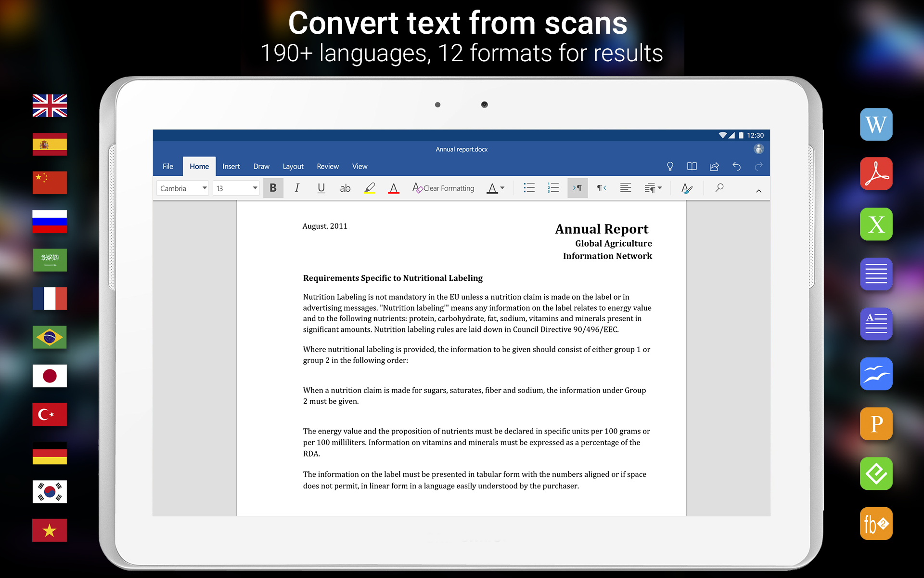
Task: Click the Vietnam flag
Action: pos(50,530)
